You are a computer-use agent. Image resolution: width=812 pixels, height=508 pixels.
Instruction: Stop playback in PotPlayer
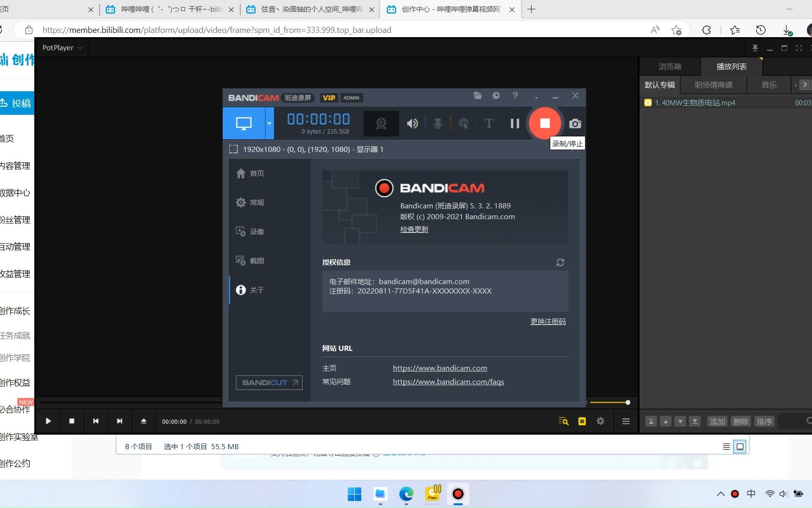click(x=72, y=421)
